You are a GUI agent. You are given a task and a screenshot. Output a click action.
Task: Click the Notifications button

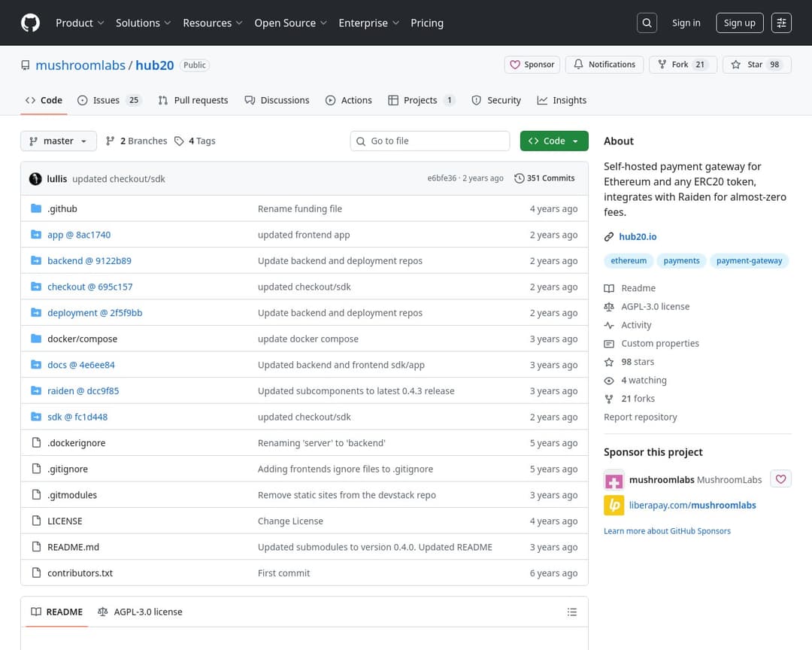(x=604, y=65)
